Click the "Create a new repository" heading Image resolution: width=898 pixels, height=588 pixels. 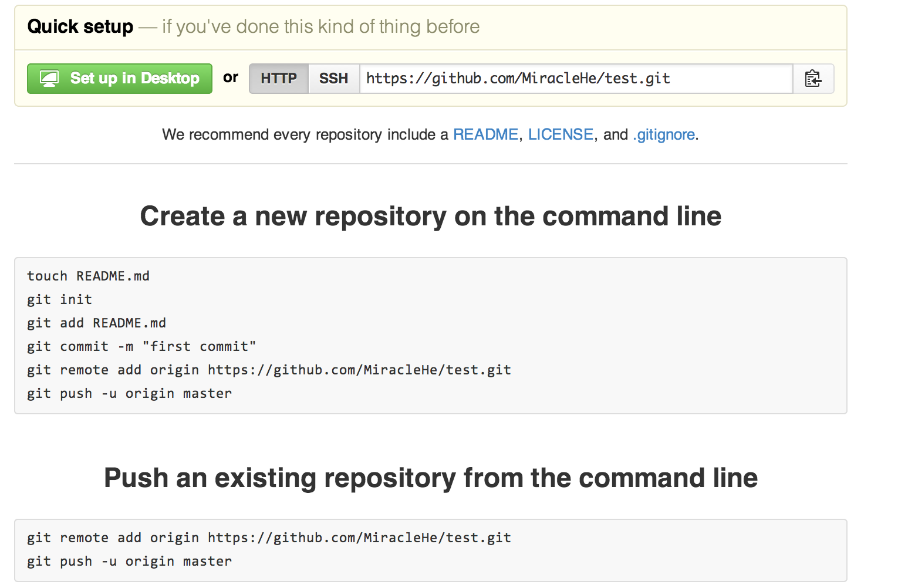pos(430,216)
